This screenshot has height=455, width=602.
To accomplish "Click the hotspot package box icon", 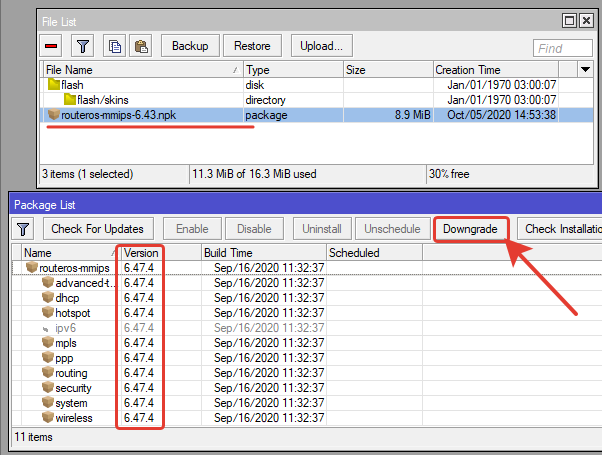I will (x=48, y=312).
